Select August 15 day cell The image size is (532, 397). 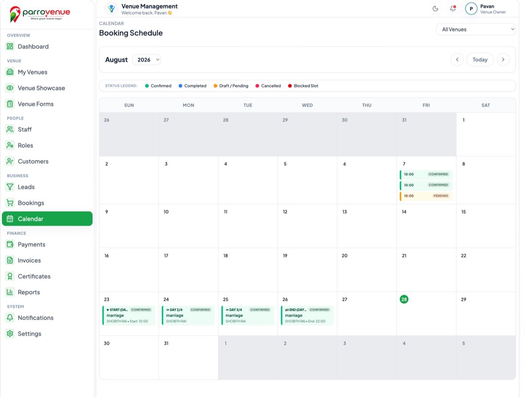coord(486,226)
